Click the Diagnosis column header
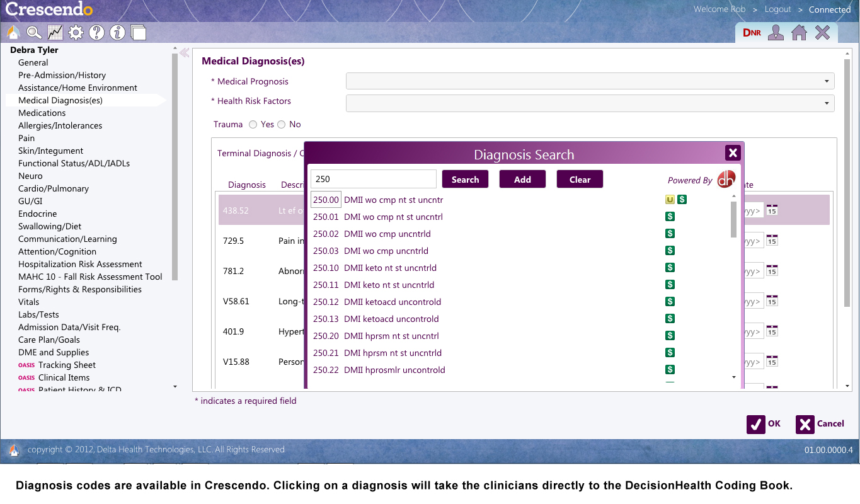The height and width of the screenshot is (504, 860). (x=247, y=185)
